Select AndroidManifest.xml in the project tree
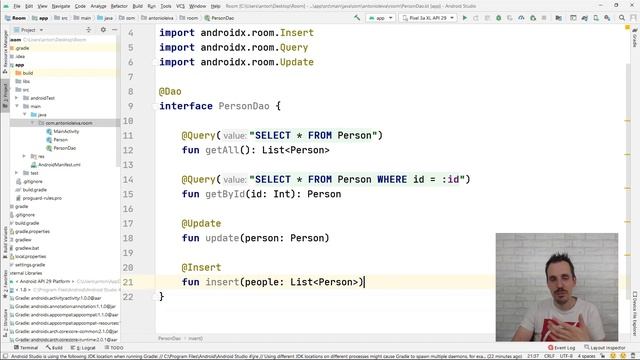640x360 pixels. (59, 165)
